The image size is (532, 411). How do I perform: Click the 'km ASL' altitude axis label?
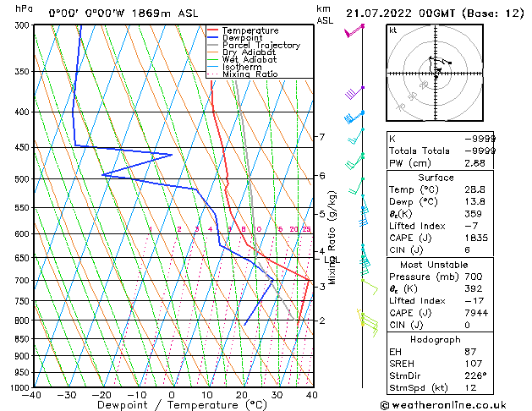[325, 14]
